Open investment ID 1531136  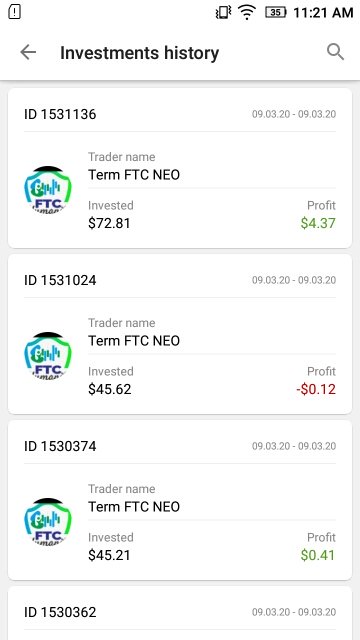180,168
